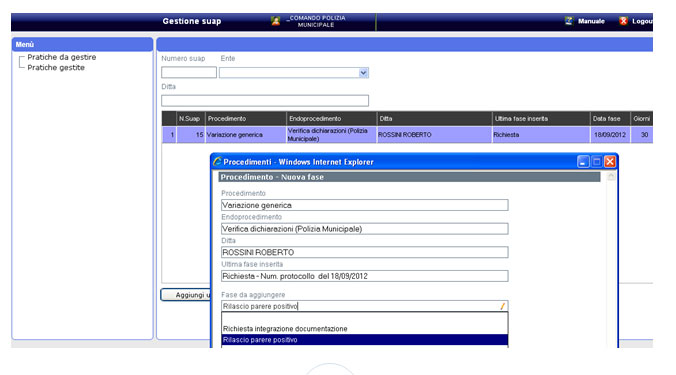Image resolution: width=676 pixels, height=375 pixels.
Task: Click the Endoprocedimento column header
Action: click(x=331, y=119)
